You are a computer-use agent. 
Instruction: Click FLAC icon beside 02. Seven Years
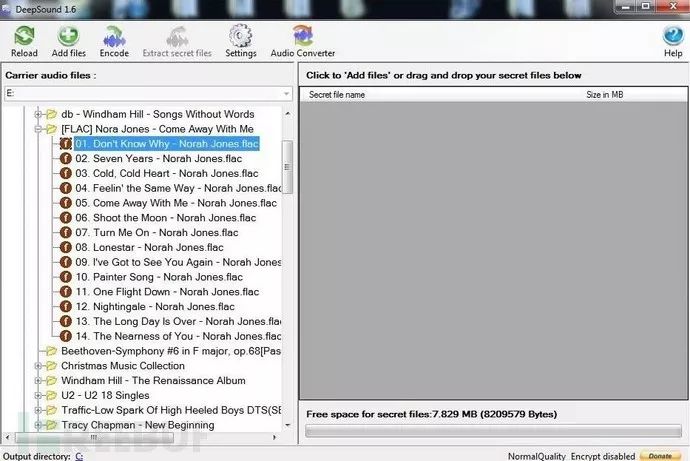[66, 159]
